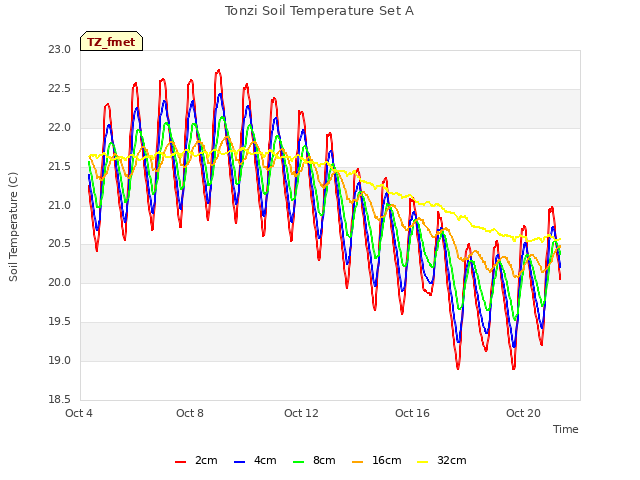The image size is (640, 480).
Task: Click the lowest red 2cm trough near Oct 19.7
Action: pyautogui.click(x=513, y=368)
